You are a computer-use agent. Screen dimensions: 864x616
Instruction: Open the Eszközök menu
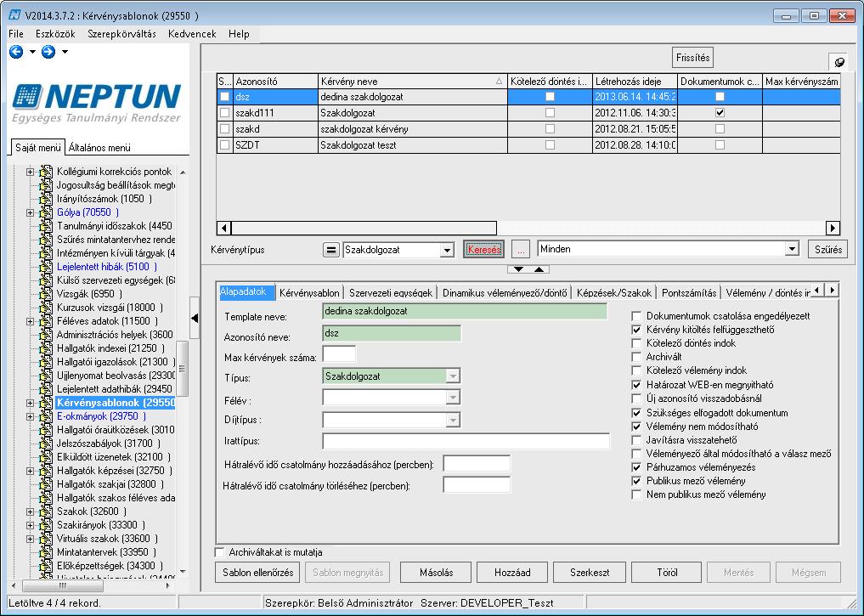click(x=55, y=34)
